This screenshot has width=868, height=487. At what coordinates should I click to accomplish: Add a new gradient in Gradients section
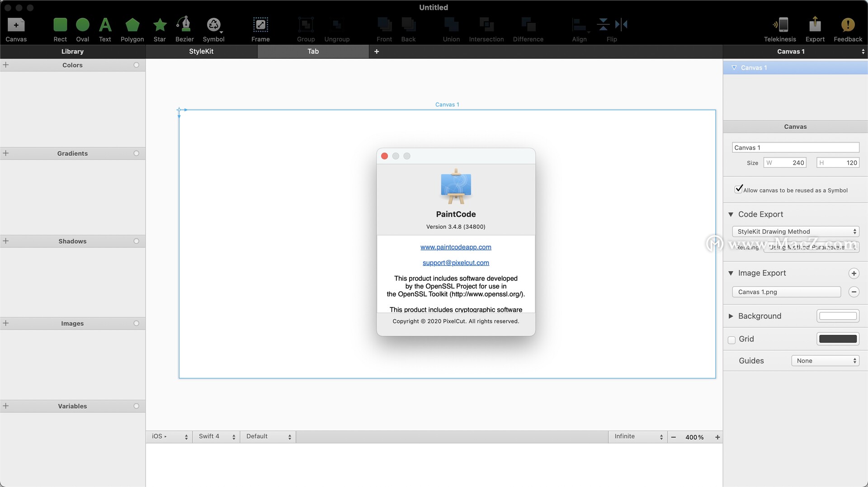(6, 153)
